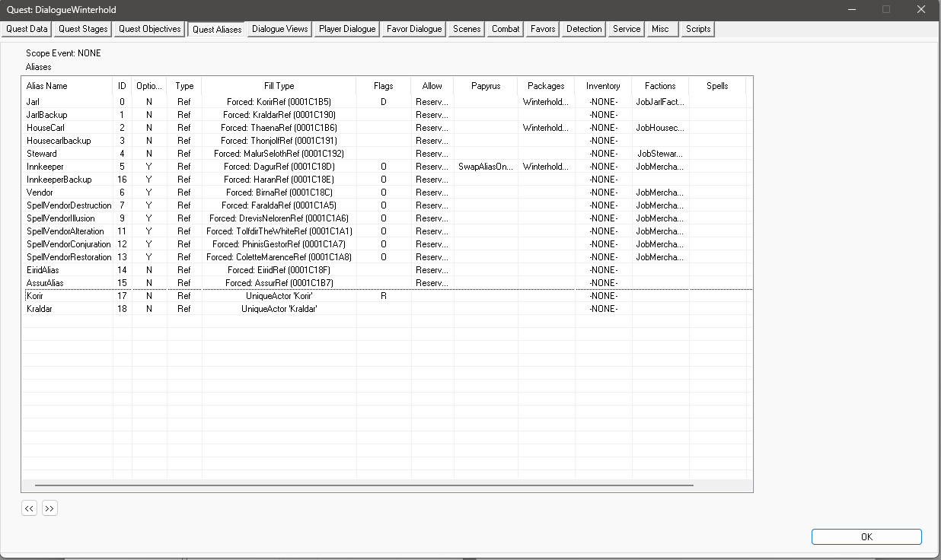Sort by the Alias Name column header

coord(67,86)
